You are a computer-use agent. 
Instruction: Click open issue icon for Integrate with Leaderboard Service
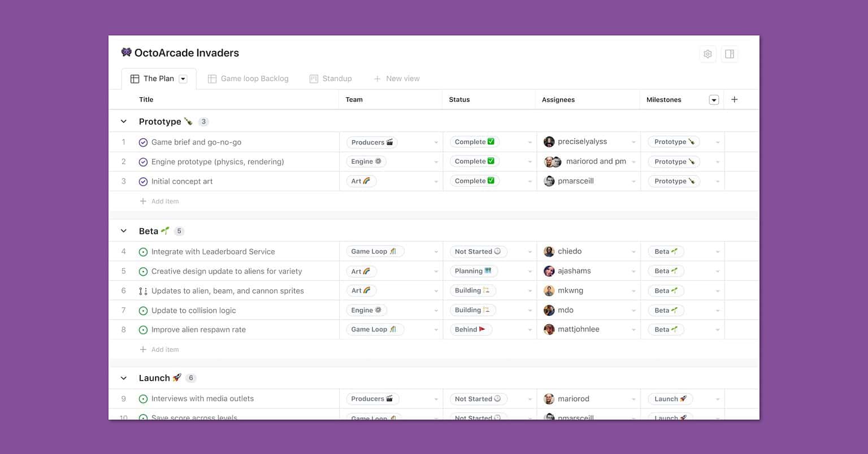pyautogui.click(x=143, y=252)
